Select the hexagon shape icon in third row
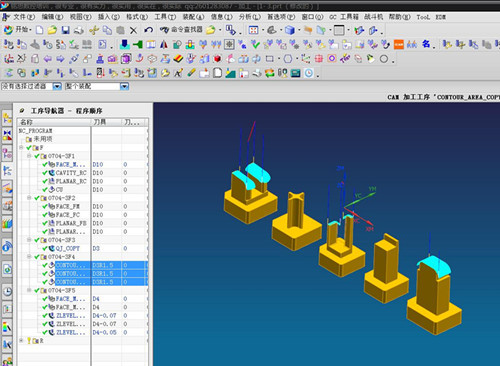The height and width of the screenshot is (366, 500). (x=288, y=59)
